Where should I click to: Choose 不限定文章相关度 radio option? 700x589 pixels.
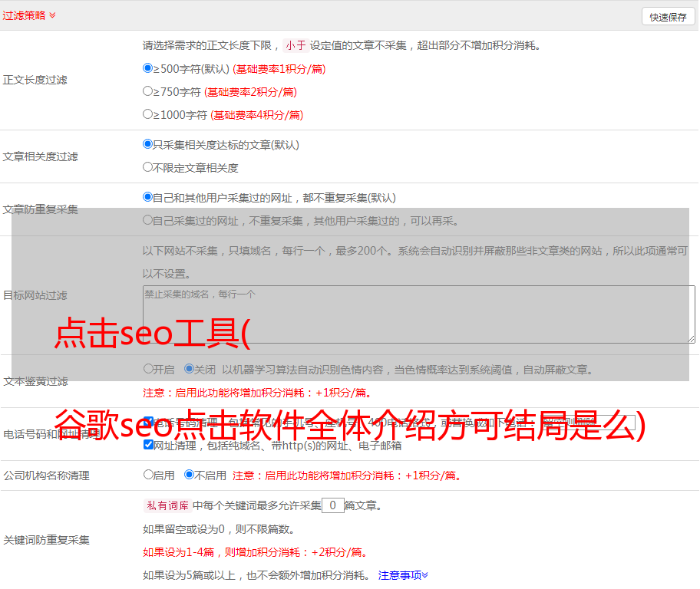(x=147, y=167)
